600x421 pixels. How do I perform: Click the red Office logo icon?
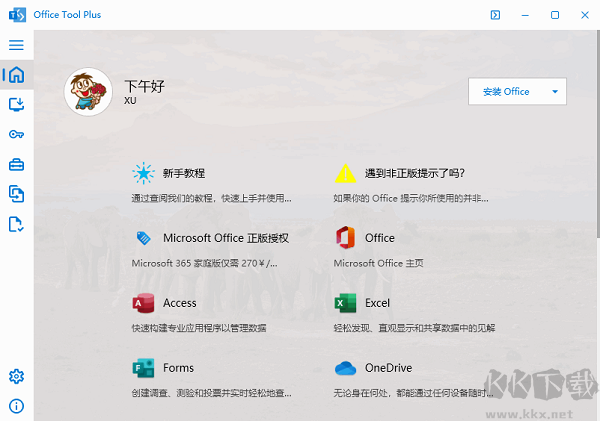click(x=346, y=238)
